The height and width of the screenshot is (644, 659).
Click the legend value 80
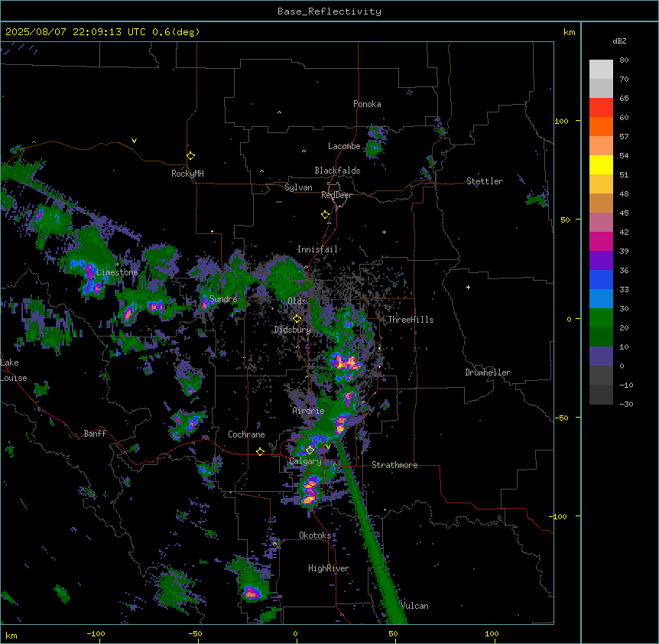click(x=624, y=60)
